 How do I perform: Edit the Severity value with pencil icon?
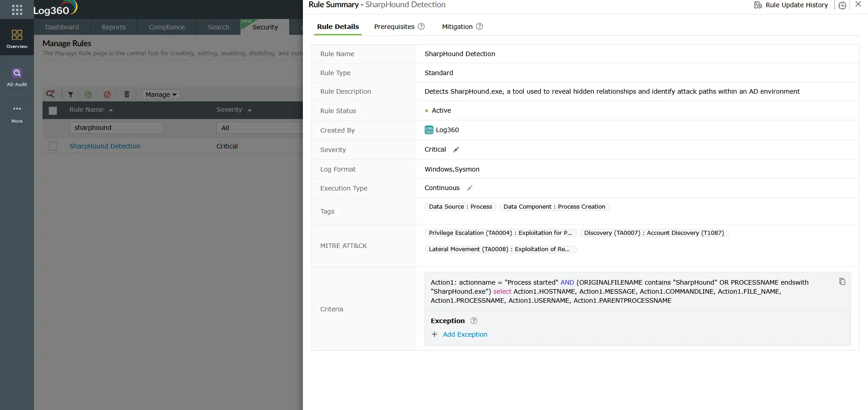click(x=456, y=150)
